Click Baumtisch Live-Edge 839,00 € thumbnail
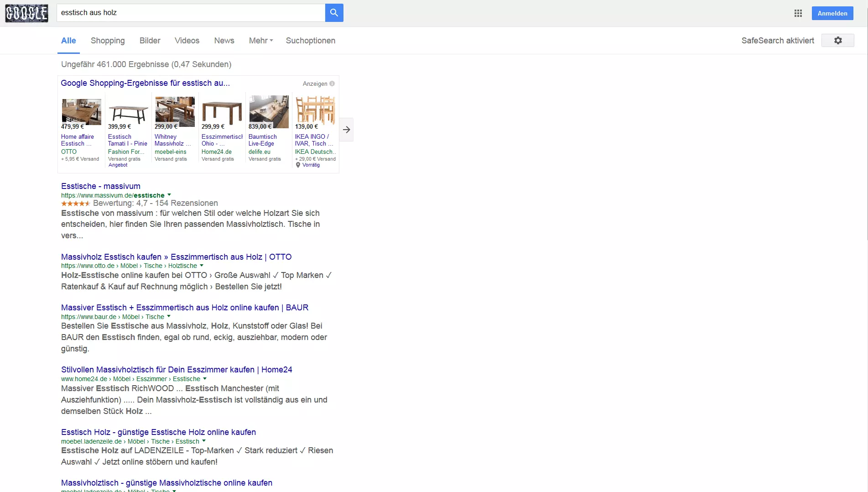868x492 pixels. [269, 112]
